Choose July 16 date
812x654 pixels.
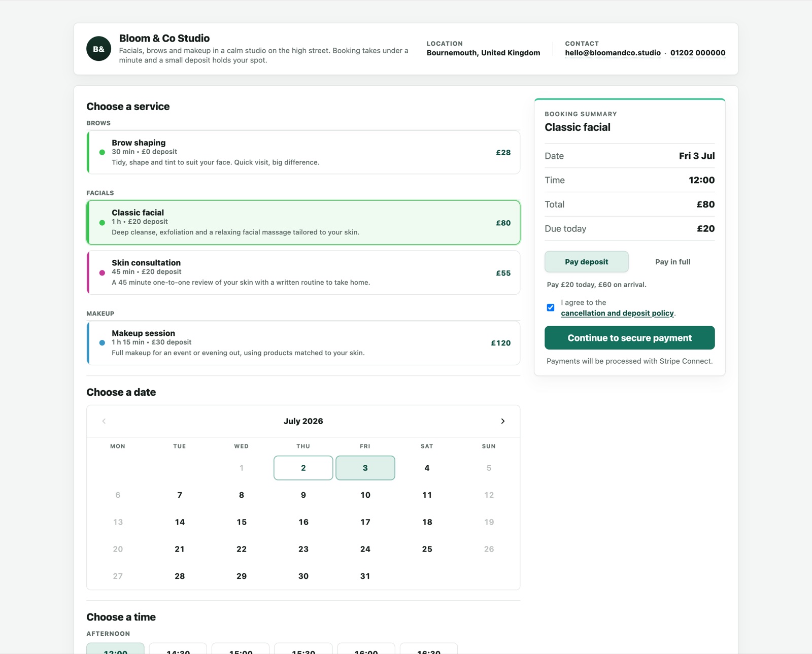coord(303,522)
